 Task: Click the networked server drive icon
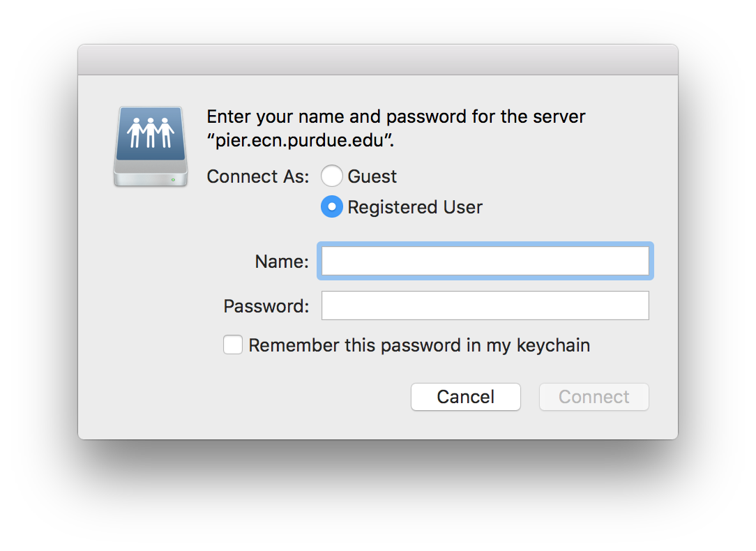pyautogui.click(x=150, y=145)
